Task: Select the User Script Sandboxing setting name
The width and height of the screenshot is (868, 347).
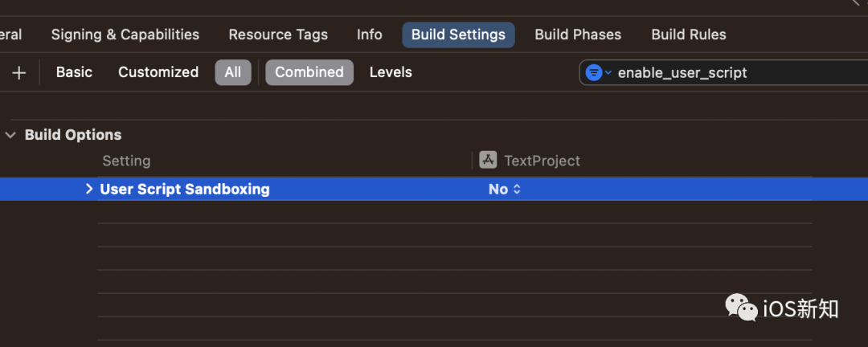Action: click(x=185, y=189)
